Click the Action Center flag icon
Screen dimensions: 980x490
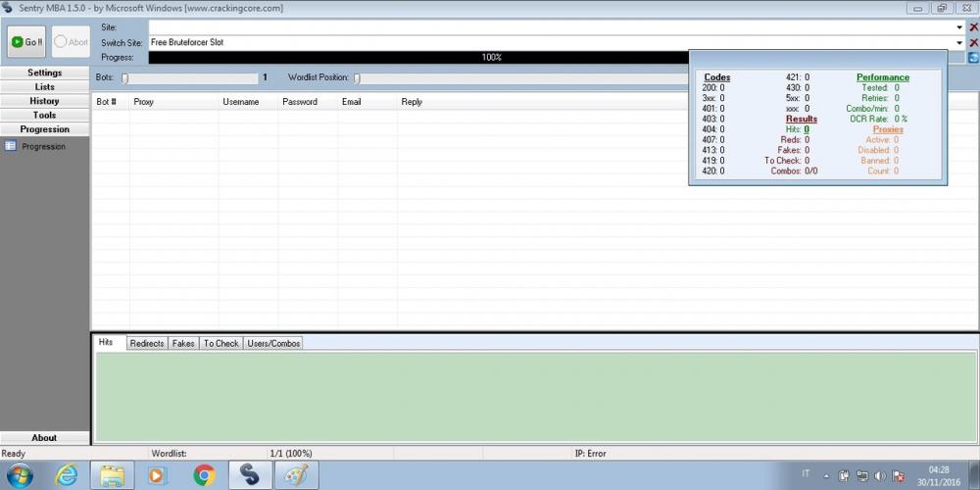point(898,475)
